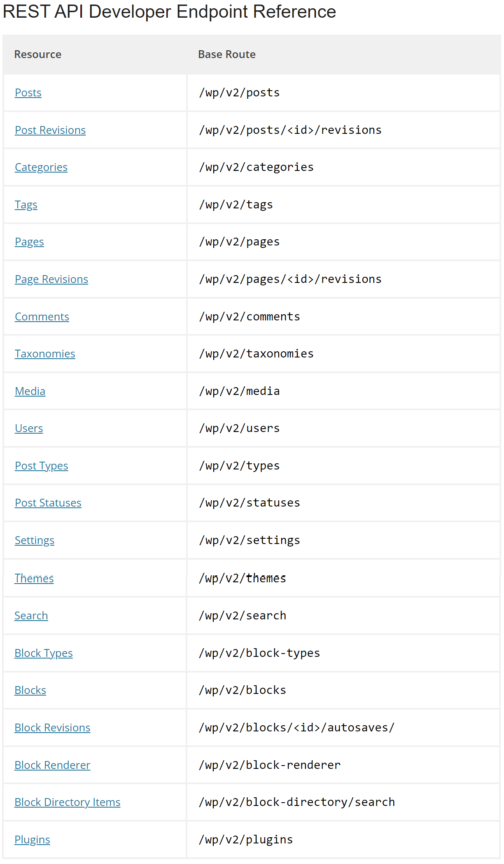This screenshot has height=864, width=504.
Task: Click the /wp/v2/block-directory/search route text
Action: coord(297,802)
